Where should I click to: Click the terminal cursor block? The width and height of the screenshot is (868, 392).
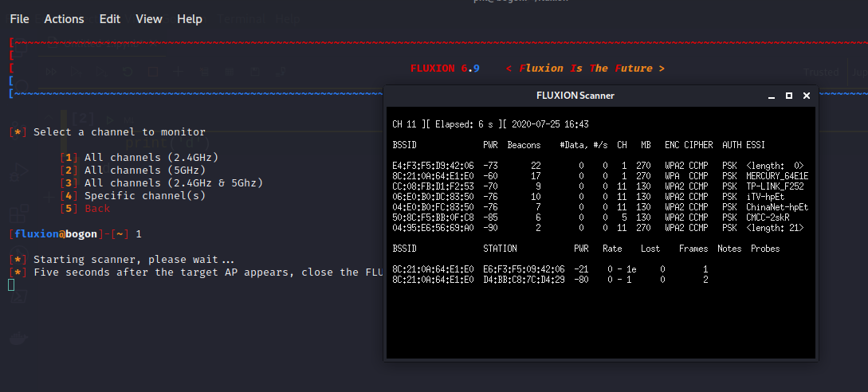[x=11, y=284]
